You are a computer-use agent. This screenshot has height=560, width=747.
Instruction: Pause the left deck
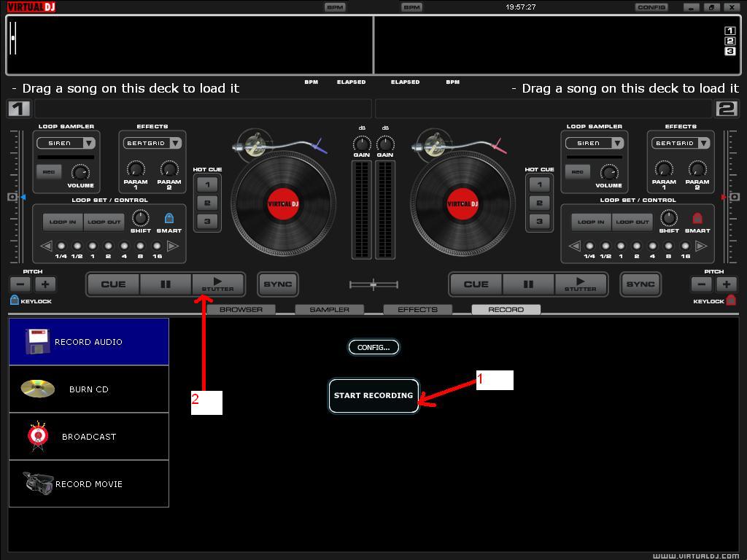(166, 284)
